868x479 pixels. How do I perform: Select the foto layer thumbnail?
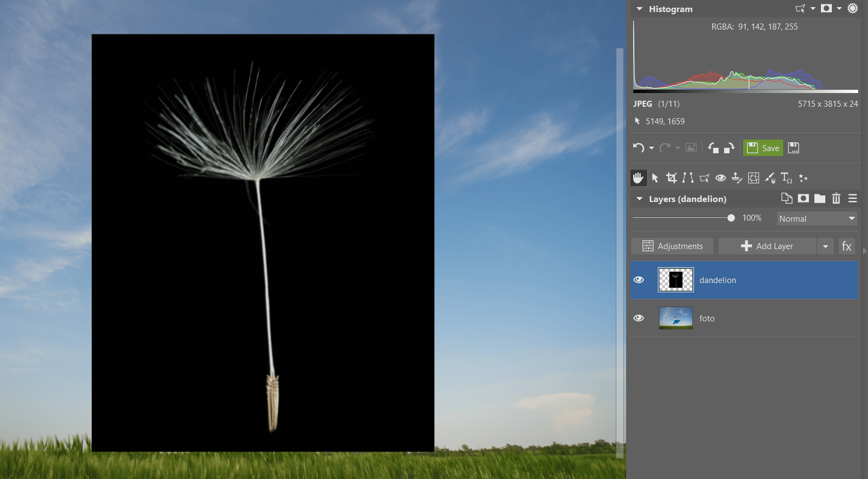(x=676, y=318)
